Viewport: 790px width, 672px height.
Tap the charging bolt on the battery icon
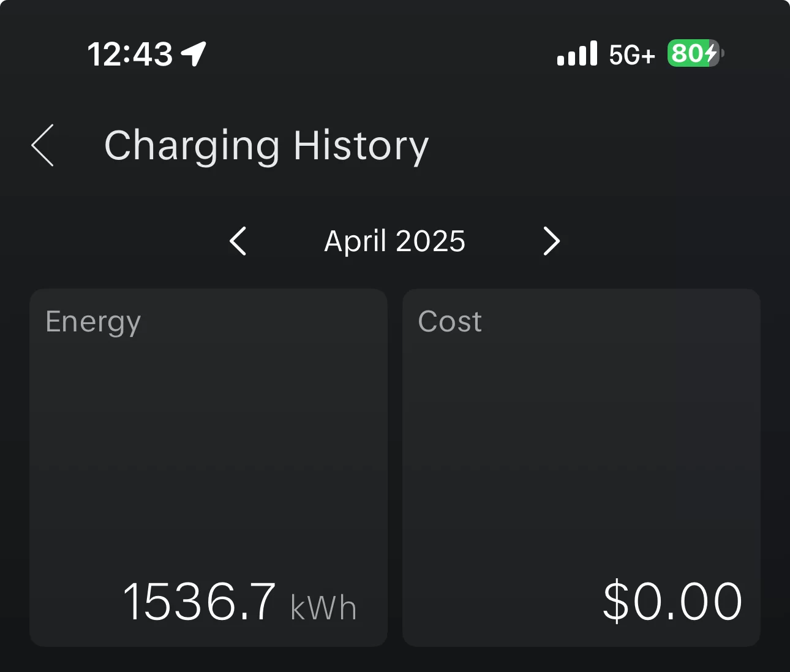(x=710, y=53)
